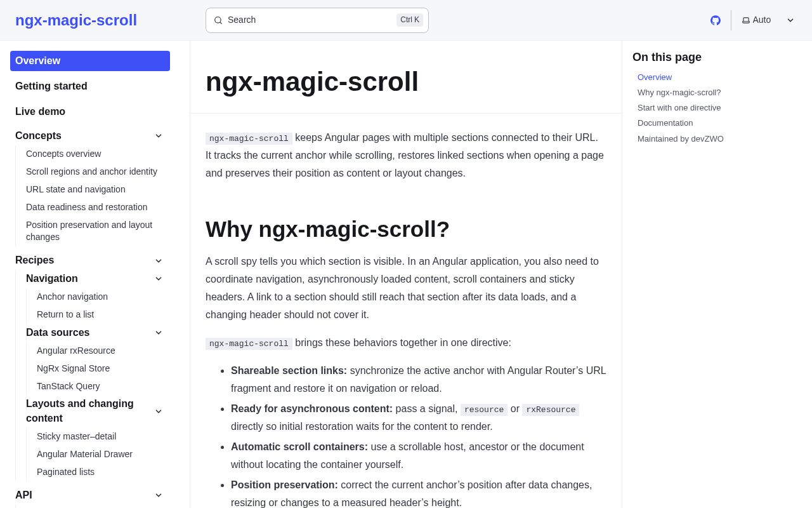This screenshot has height=508, width=812.
Task: Go to ngx-magic-scroll site title
Action: tap(76, 20)
